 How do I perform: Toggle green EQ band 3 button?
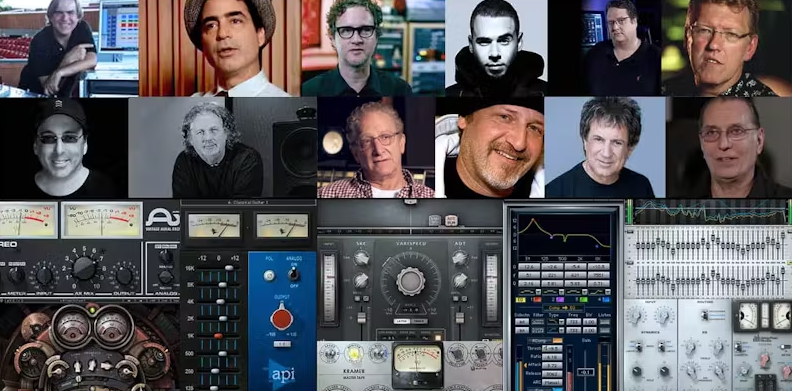pyautogui.click(x=583, y=300)
